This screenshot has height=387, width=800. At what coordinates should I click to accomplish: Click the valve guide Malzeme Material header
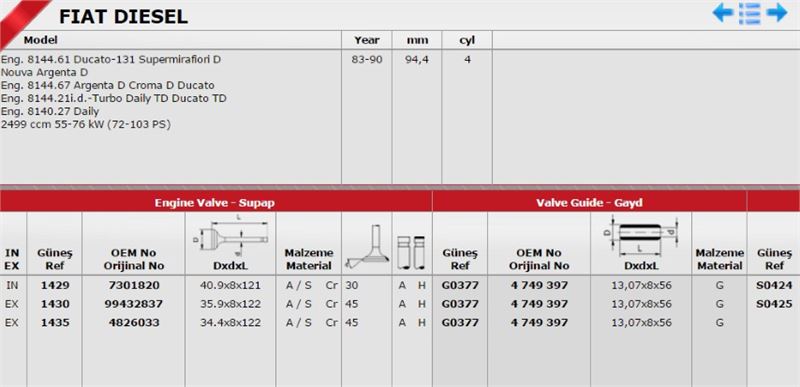pyautogui.click(x=720, y=259)
